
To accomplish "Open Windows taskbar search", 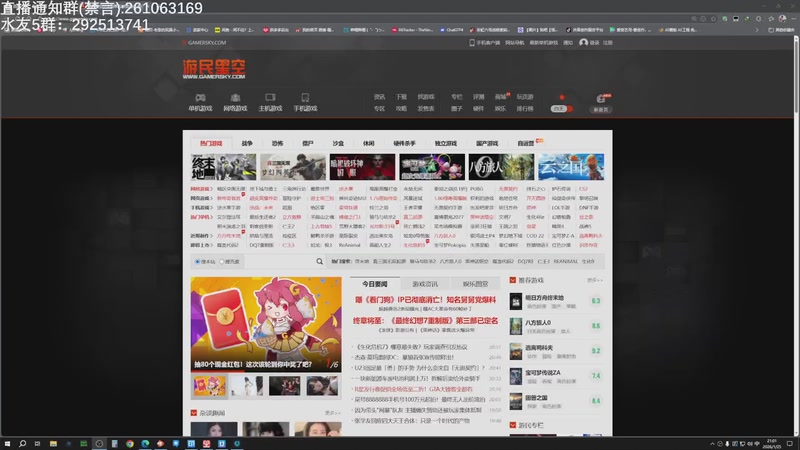I will click(22, 444).
